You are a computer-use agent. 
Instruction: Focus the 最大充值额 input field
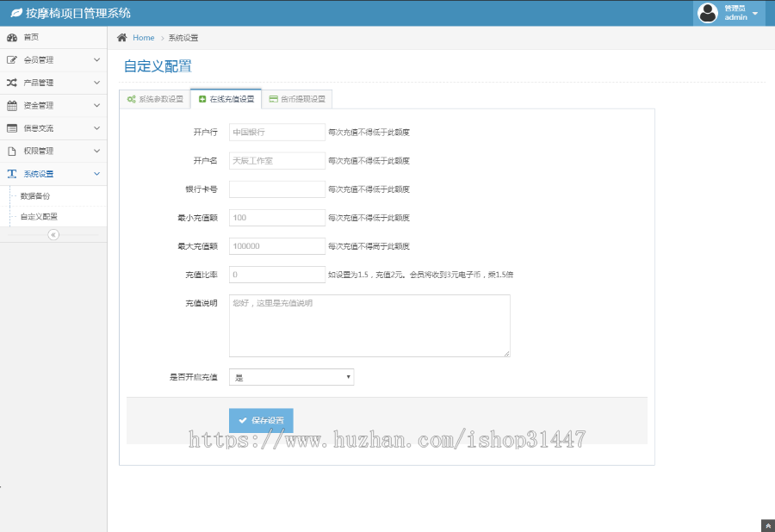coord(277,246)
